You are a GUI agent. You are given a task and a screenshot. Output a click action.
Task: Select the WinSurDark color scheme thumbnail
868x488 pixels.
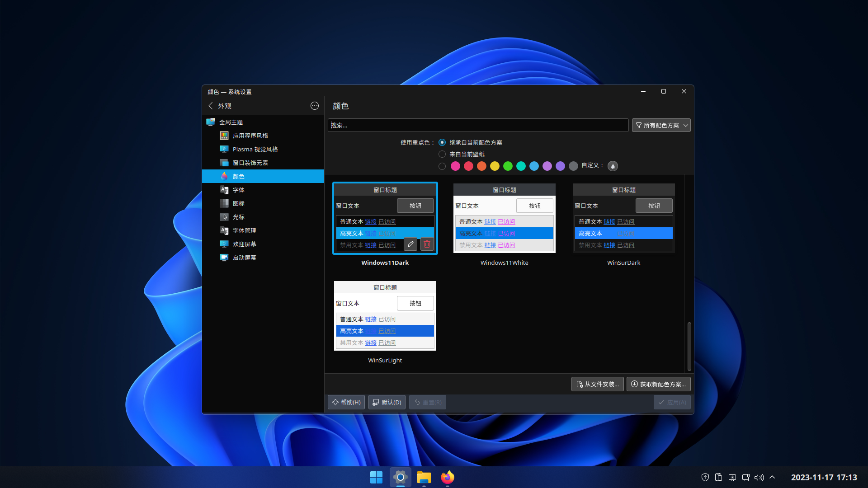click(x=623, y=218)
